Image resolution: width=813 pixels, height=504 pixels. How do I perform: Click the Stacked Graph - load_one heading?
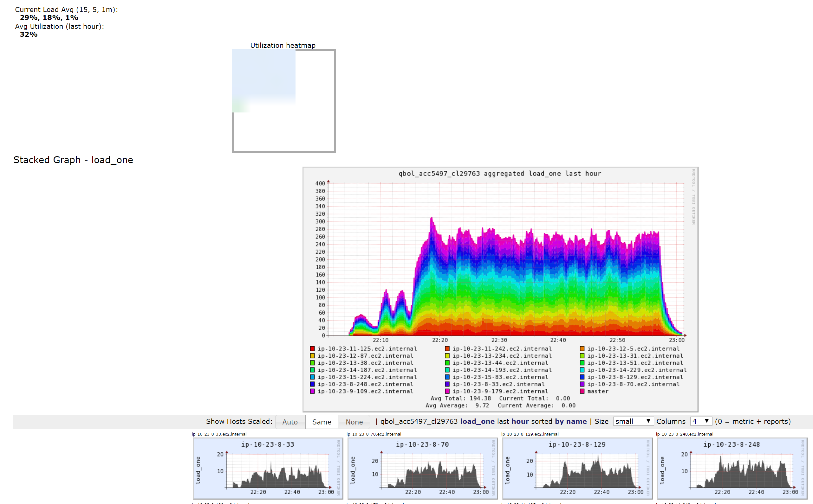[73, 160]
